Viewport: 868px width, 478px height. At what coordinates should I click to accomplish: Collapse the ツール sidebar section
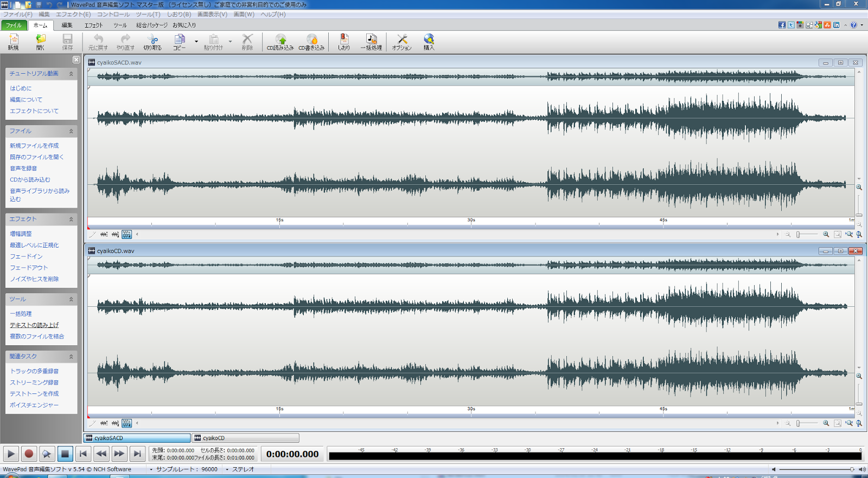71,299
